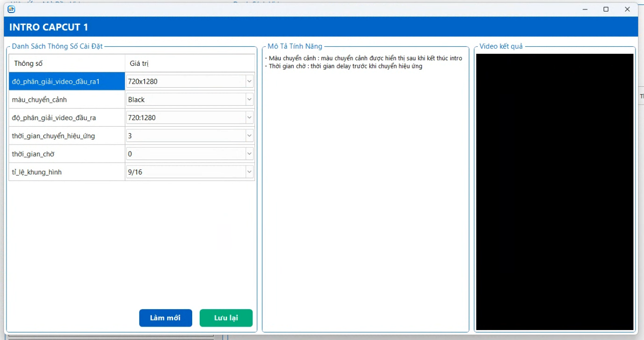The image size is (644, 340).
Task: Select the thời_gian_chuyển_hiệu_ứng parameter cell
Action: (x=67, y=136)
